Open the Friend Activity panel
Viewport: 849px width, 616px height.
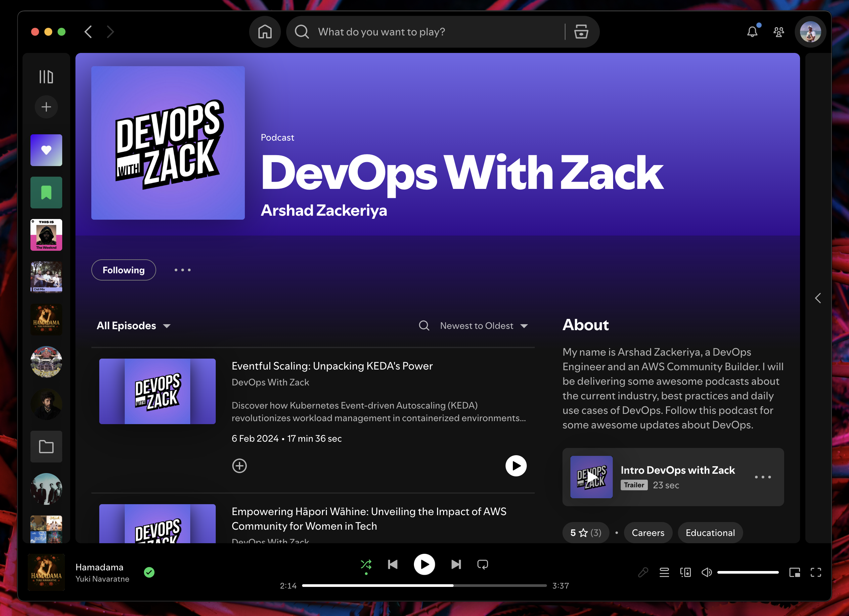tap(778, 32)
